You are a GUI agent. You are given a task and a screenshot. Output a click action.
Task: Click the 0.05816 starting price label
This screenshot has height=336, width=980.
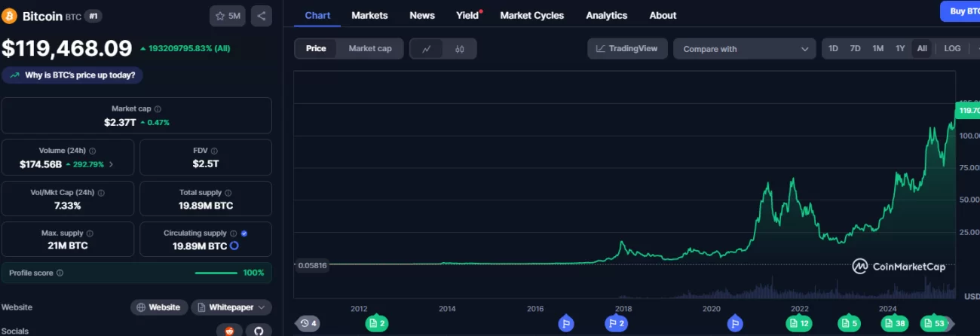tap(311, 264)
